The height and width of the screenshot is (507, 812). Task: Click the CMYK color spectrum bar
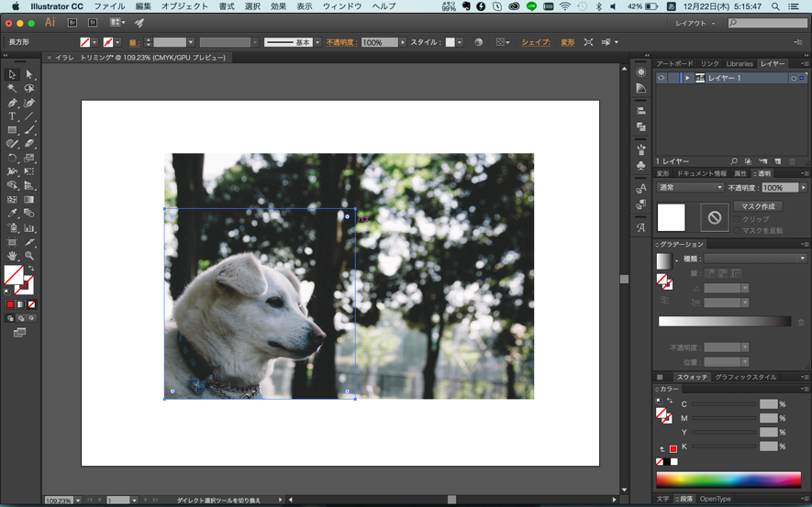[729, 479]
